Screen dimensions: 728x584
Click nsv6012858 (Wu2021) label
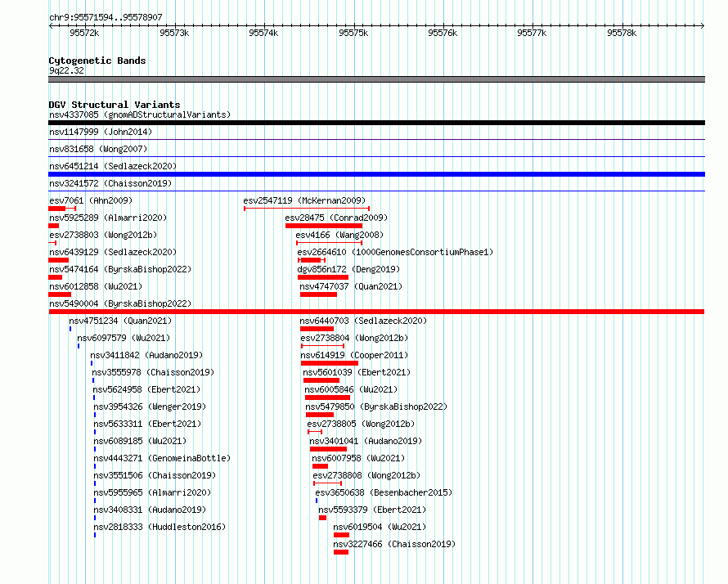pyautogui.click(x=96, y=286)
